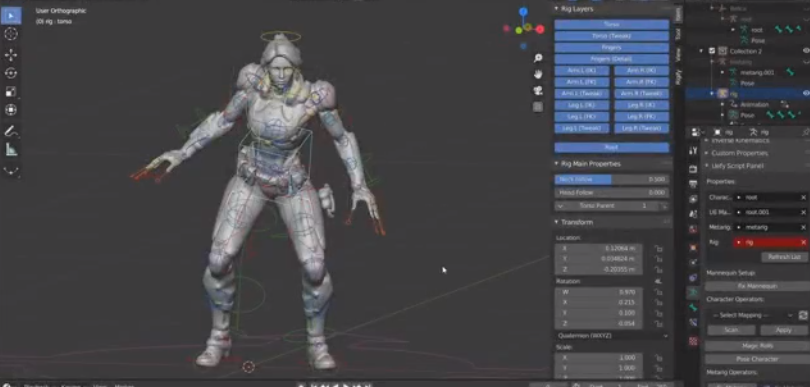810x387 pixels.
Task: Click the pan hand viewport icon
Action: pos(538,74)
